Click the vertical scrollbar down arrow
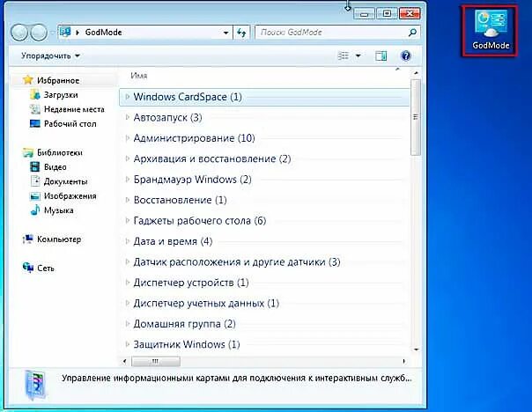 pyautogui.click(x=416, y=349)
